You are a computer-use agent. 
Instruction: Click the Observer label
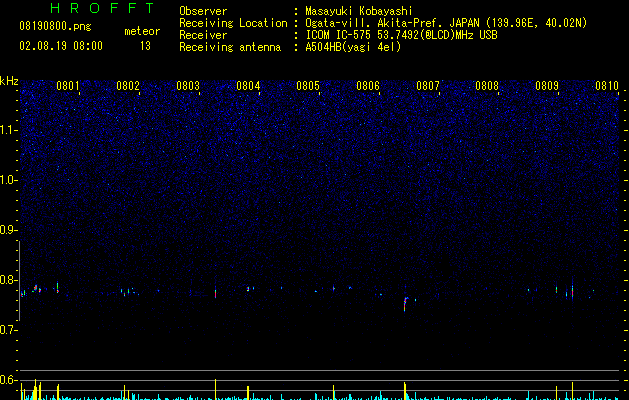(x=203, y=11)
